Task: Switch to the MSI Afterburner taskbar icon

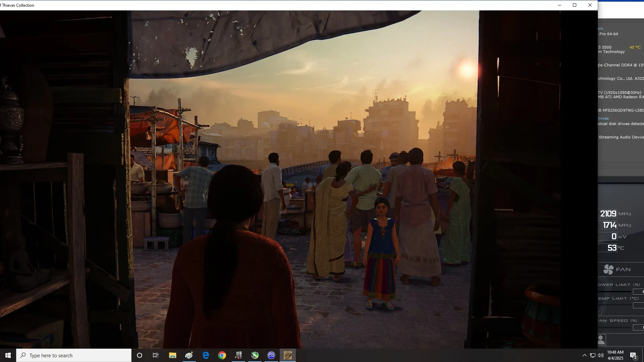Action: tap(255, 355)
